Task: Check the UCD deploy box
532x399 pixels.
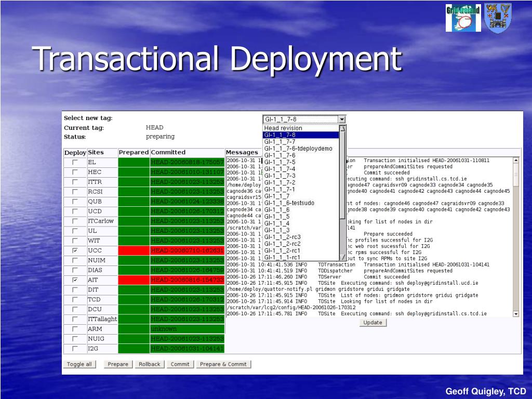Action: [75, 211]
